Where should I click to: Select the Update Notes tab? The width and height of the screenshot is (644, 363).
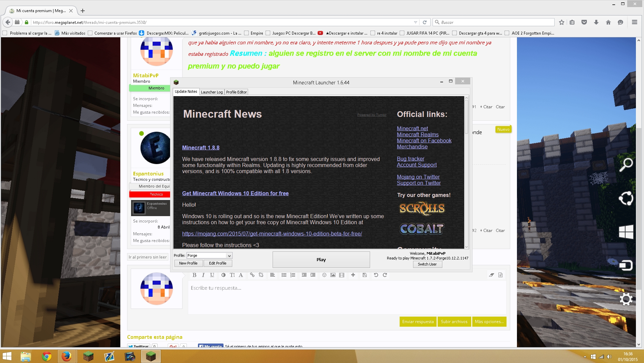coord(186,91)
